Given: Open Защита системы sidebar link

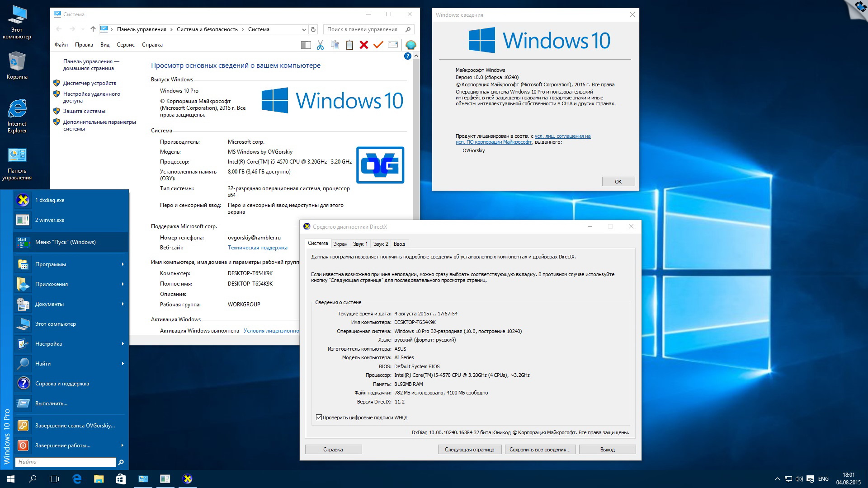Looking at the screenshot, I should (84, 111).
